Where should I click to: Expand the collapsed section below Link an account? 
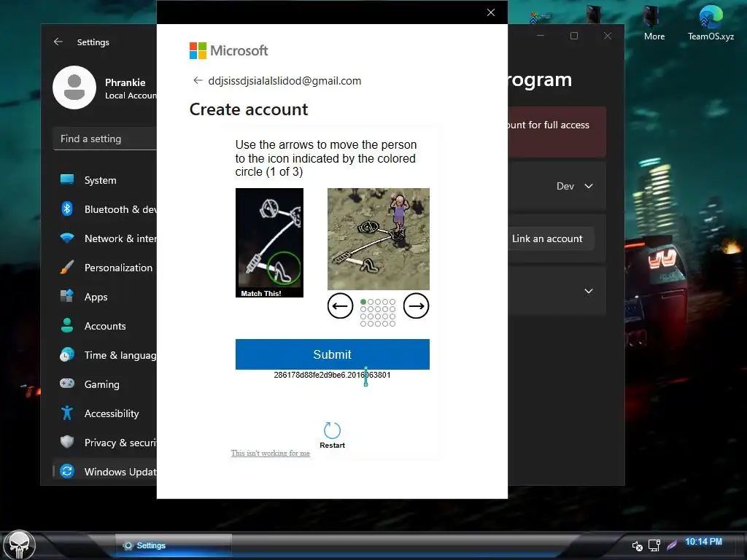pos(589,291)
